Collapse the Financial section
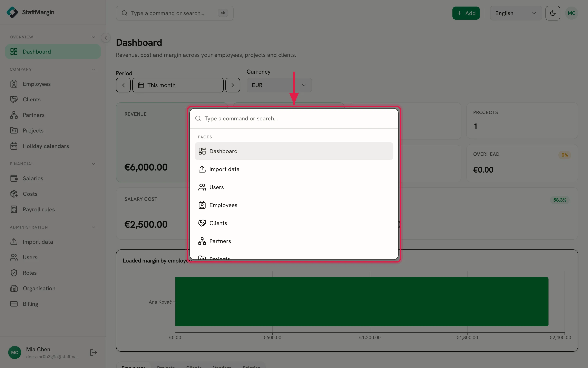This screenshot has width=588, height=368. pyautogui.click(x=94, y=164)
